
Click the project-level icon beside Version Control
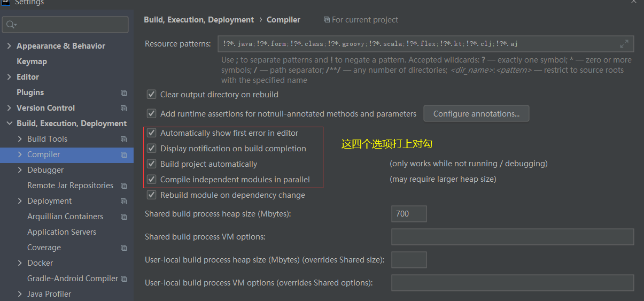point(124,108)
